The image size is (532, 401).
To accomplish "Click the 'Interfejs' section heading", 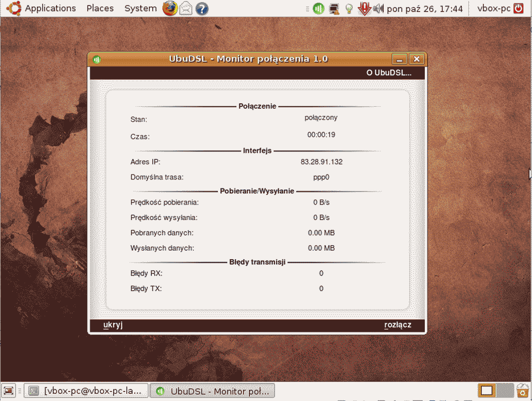I will point(257,150).
